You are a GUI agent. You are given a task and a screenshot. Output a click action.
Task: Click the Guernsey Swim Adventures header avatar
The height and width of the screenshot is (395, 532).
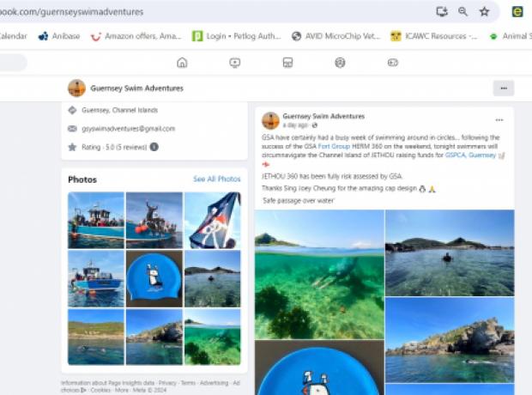[x=76, y=88]
